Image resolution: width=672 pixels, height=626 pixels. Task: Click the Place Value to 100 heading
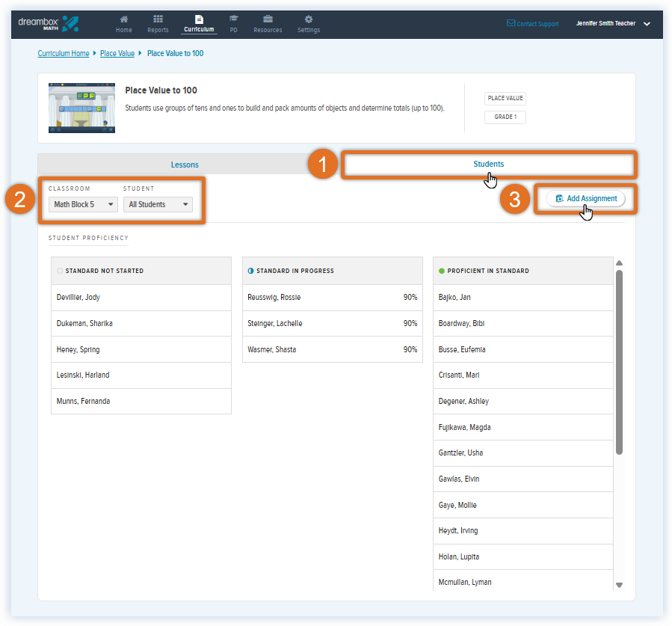point(161,90)
